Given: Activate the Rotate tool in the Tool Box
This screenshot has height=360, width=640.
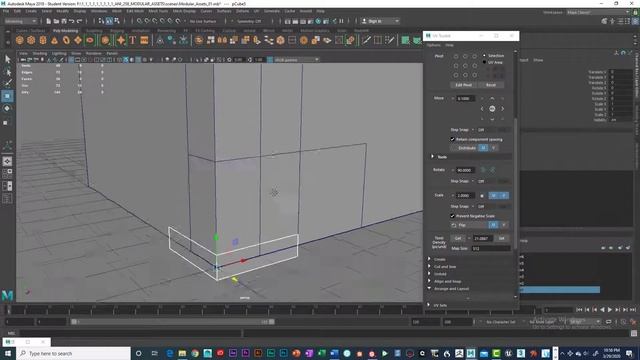Looking at the screenshot, I should point(7,109).
